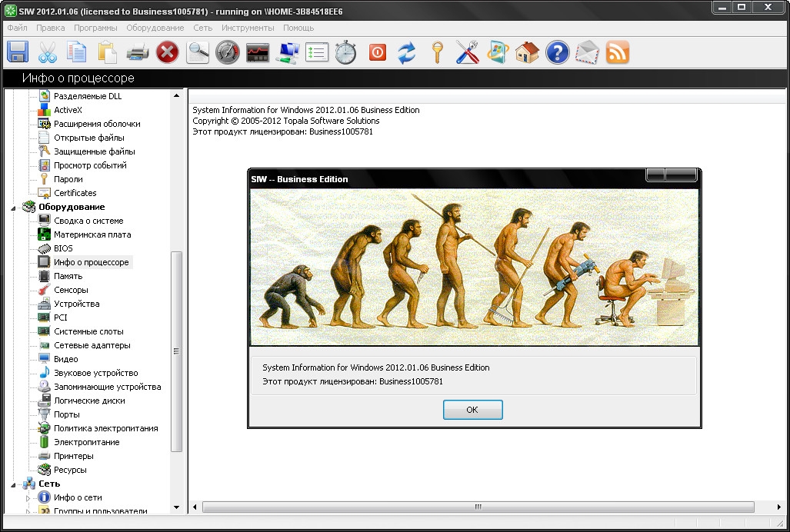Click the printer icon in toolbar
This screenshot has height=532, width=790.
138,52
